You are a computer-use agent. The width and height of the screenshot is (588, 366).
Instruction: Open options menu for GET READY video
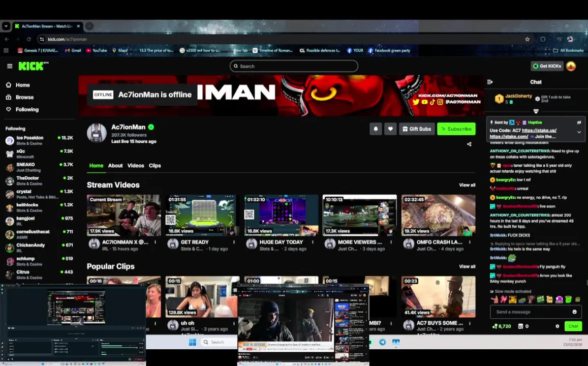pyautogui.click(x=234, y=242)
